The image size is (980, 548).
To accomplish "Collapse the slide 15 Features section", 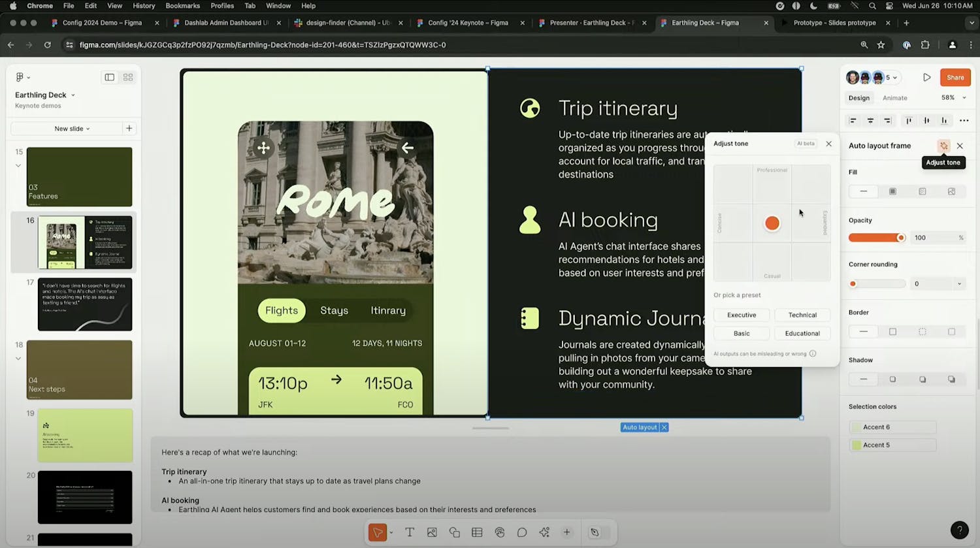I will [x=18, y=166].
